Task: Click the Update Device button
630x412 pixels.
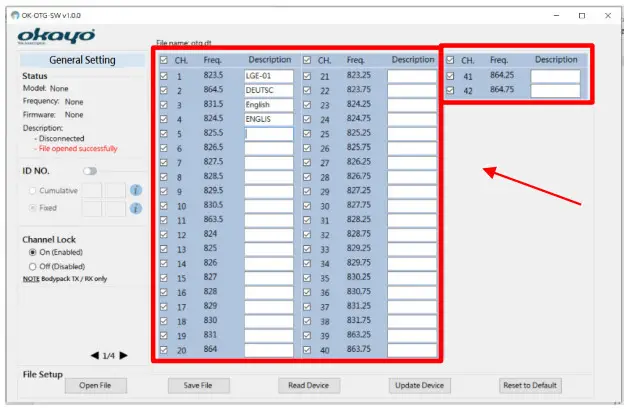Action: (x=419, y=385)
